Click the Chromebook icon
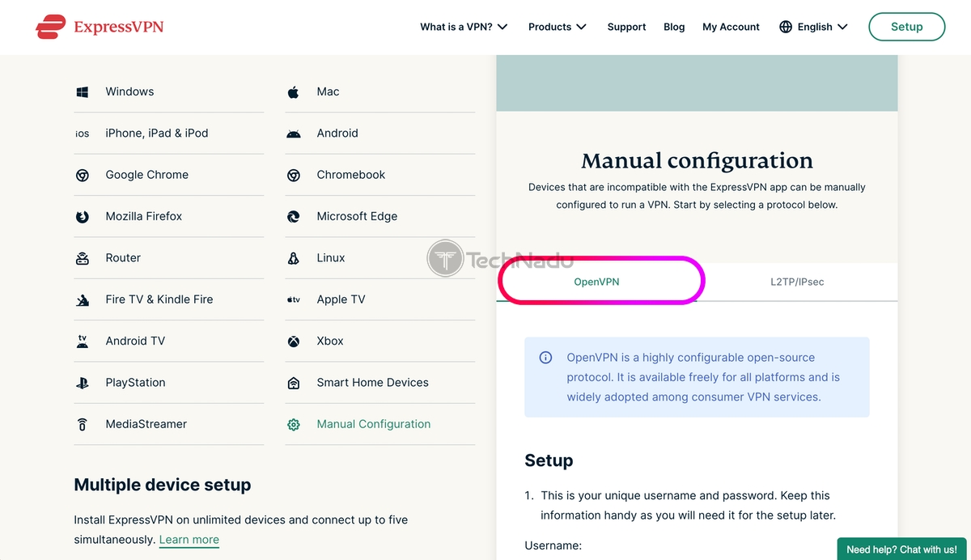Viewport: 971px width, 560px height. click(294, 175)
